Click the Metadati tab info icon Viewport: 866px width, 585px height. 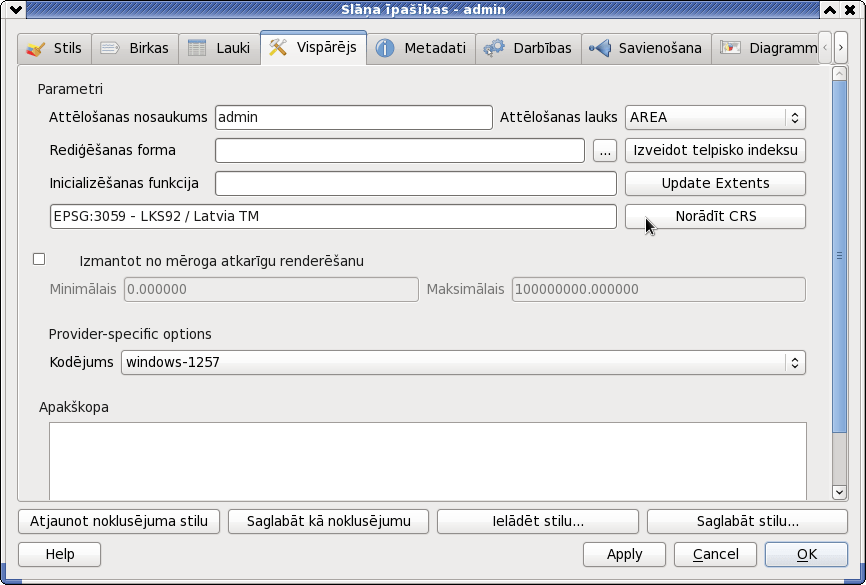[x=385, y=49]
